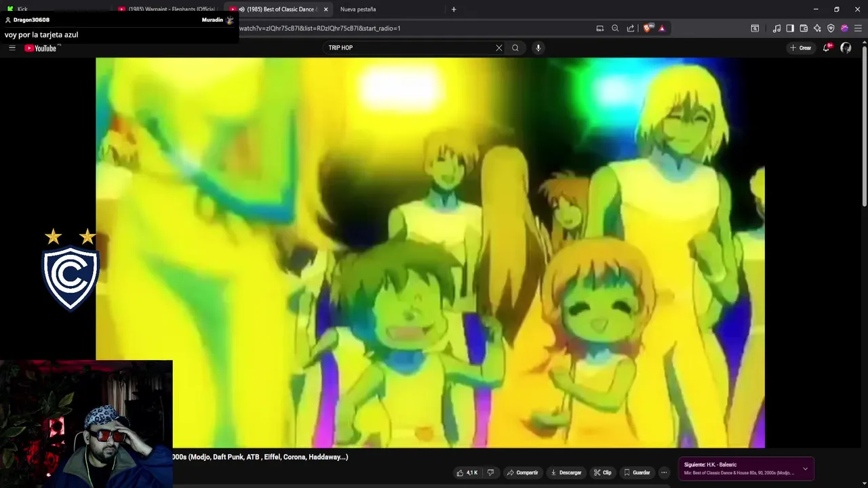The image size is (868, 488).
Task: Switch to the Nueva pestaña tab
Action: pos(358,9)
